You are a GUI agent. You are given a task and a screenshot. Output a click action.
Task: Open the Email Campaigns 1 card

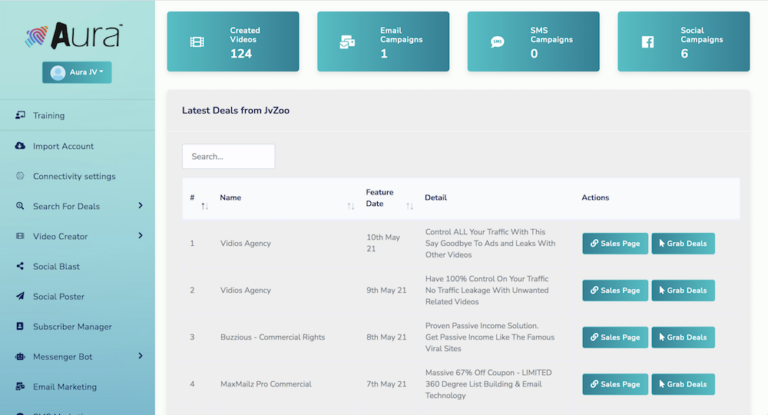(x=383, y=42)
